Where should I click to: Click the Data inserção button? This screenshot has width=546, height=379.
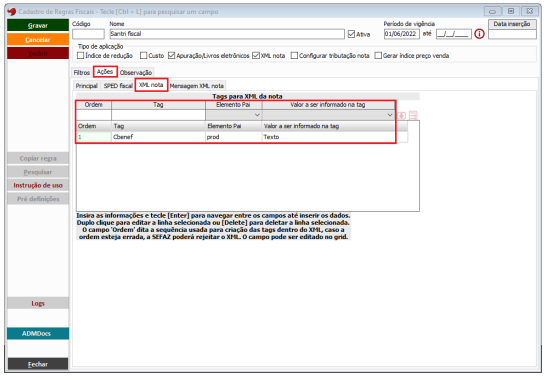(512, 24)
